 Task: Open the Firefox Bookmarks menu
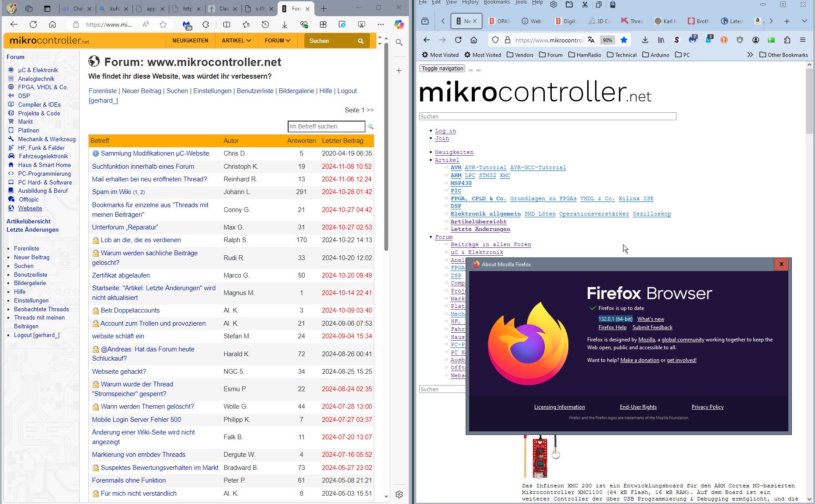tap(497, 2)
